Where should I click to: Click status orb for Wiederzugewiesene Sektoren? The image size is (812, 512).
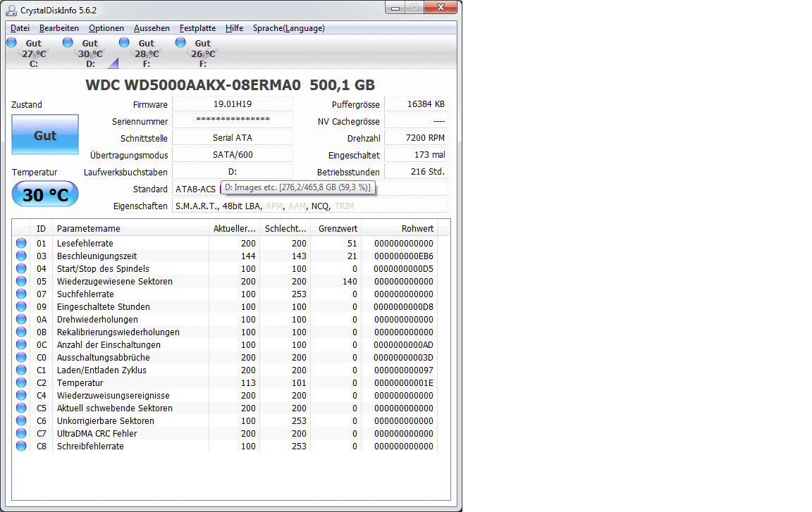(x=21, y=281)
